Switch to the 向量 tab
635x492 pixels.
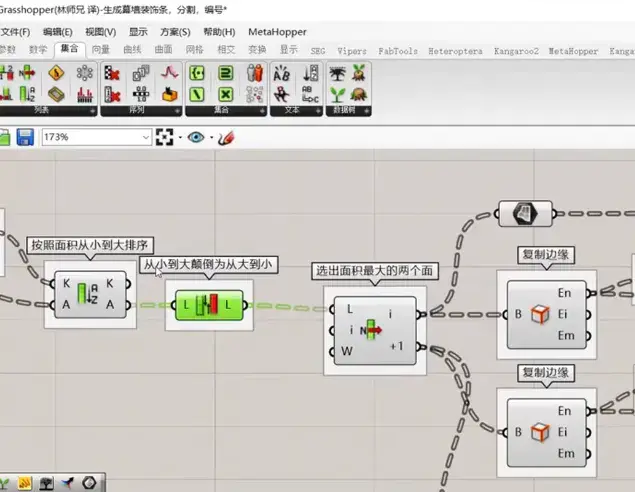100,49
